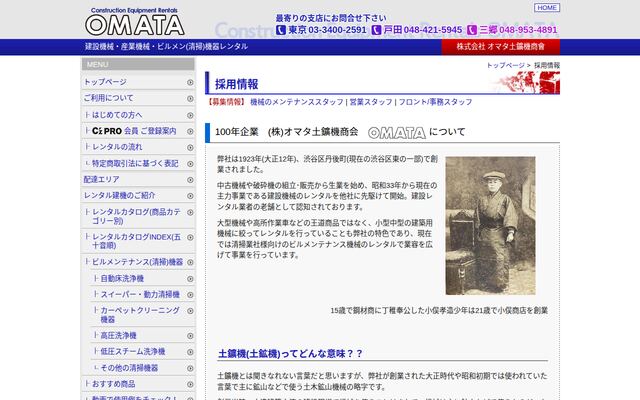Screen dimensions: 640x400
Task: Click the arrow icon beside 配達エリア row
Action: click(190, 180)
